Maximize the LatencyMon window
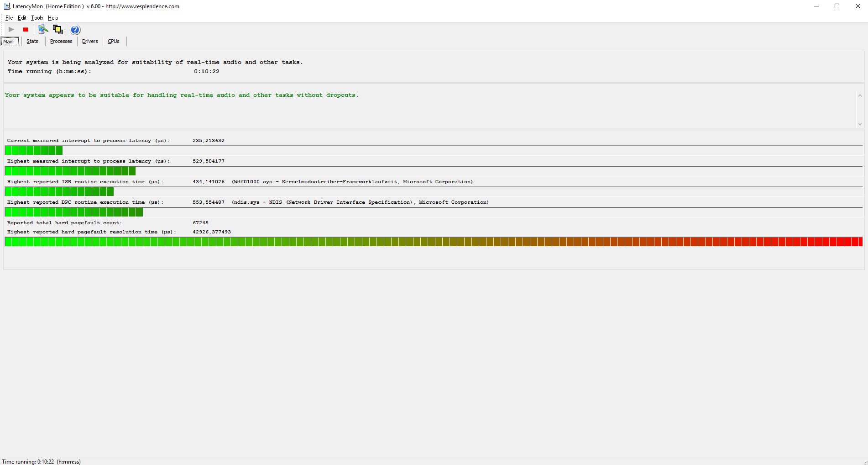Viewport: 868px width, 465px height. pyautogui.click(x=837, y=6)
